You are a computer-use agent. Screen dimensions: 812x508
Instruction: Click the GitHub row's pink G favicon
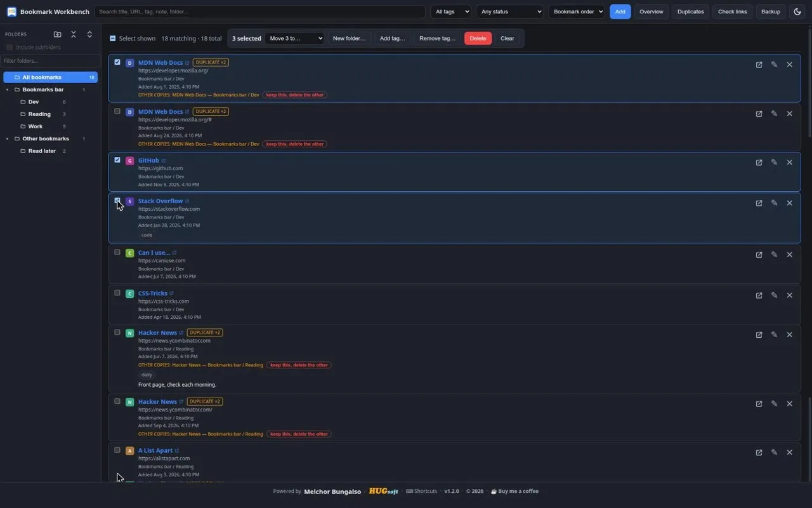point(129,161)
